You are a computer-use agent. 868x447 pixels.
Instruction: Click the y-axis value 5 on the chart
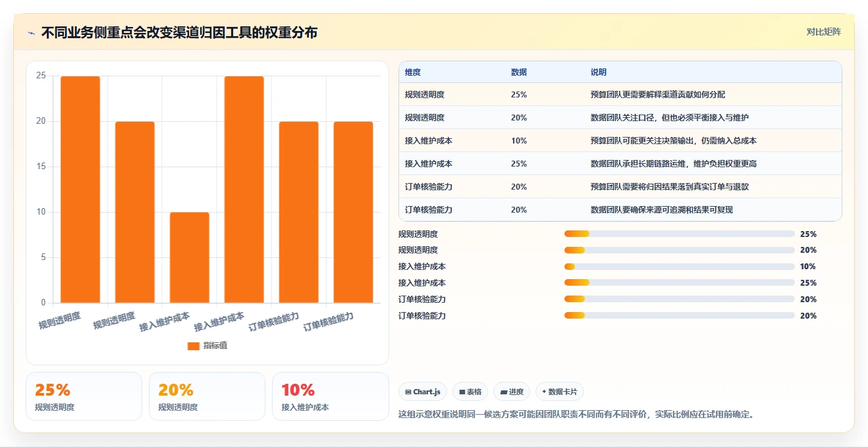pyautogui.click(x=43, y=257)
